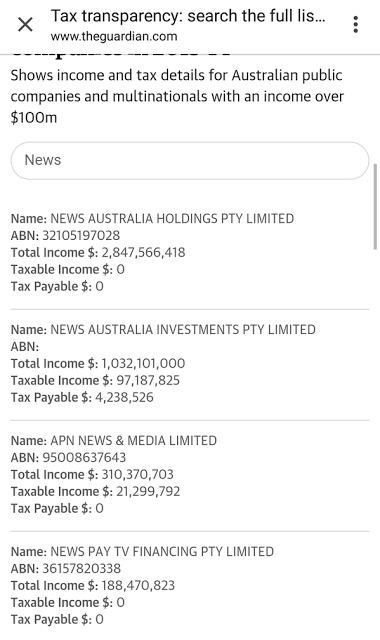This screenshot has height=640, width=380.
Task: Tap Taxable Income 21,299,792 value
Action: pos(148,492)
